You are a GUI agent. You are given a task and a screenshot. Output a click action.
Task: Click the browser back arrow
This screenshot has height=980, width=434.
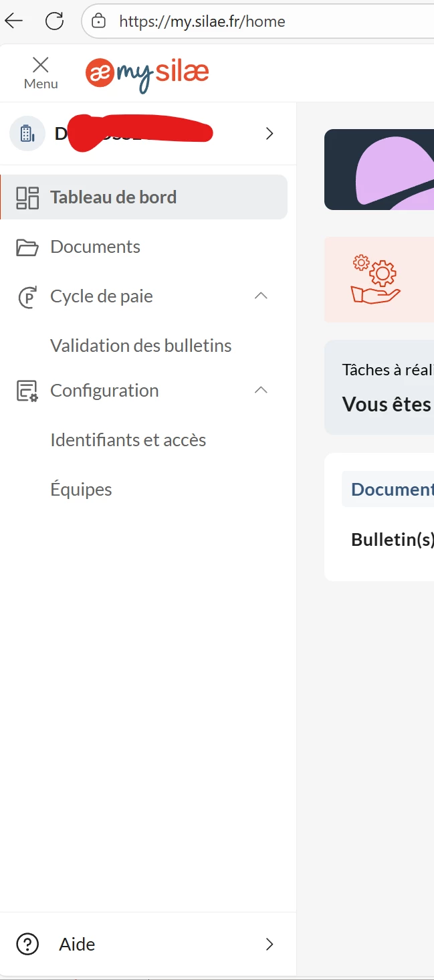tap(13, 21)
